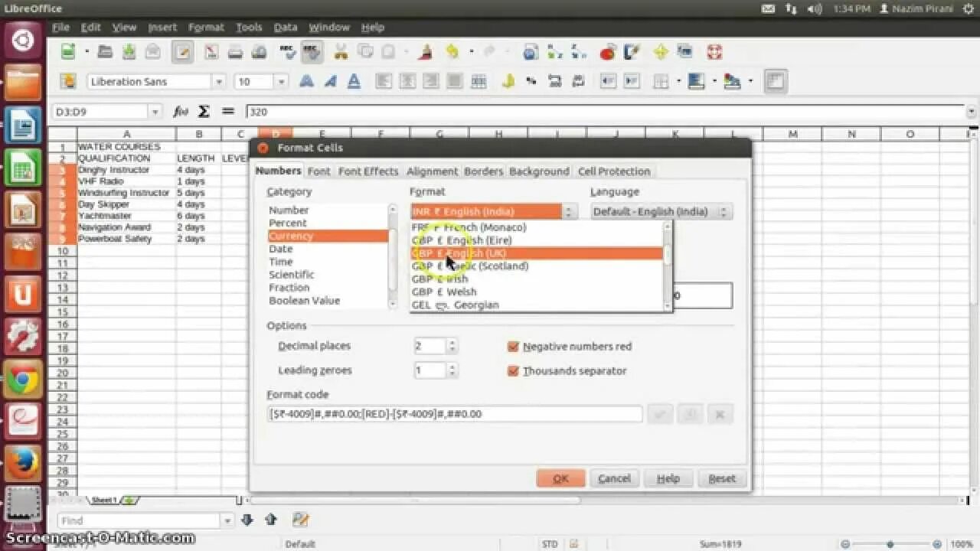This screenshot has width=980, height=551.
Task: Select the Print File Directly icon
Action: [x=236, y=52]
